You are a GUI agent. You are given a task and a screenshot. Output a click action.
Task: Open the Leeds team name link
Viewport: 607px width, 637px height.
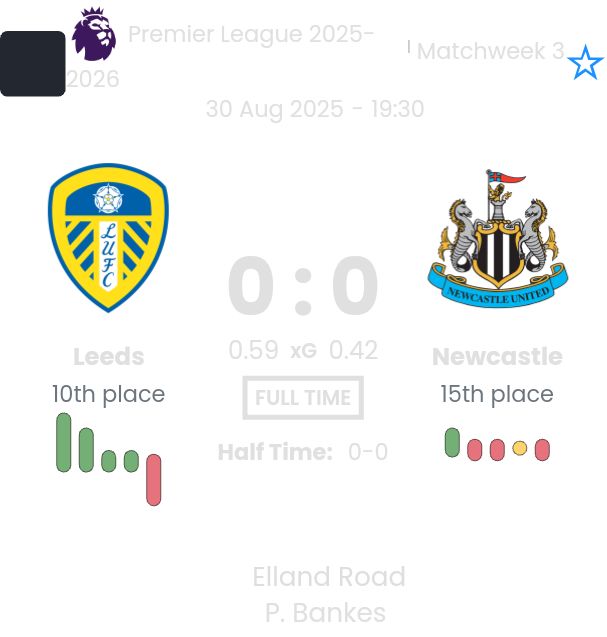108,357
